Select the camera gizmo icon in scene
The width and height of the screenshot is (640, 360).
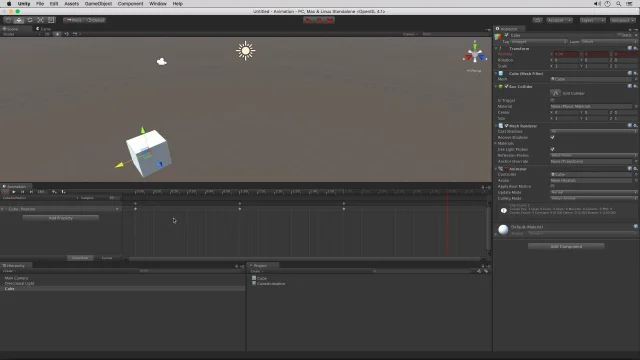(x=162, y=62)
